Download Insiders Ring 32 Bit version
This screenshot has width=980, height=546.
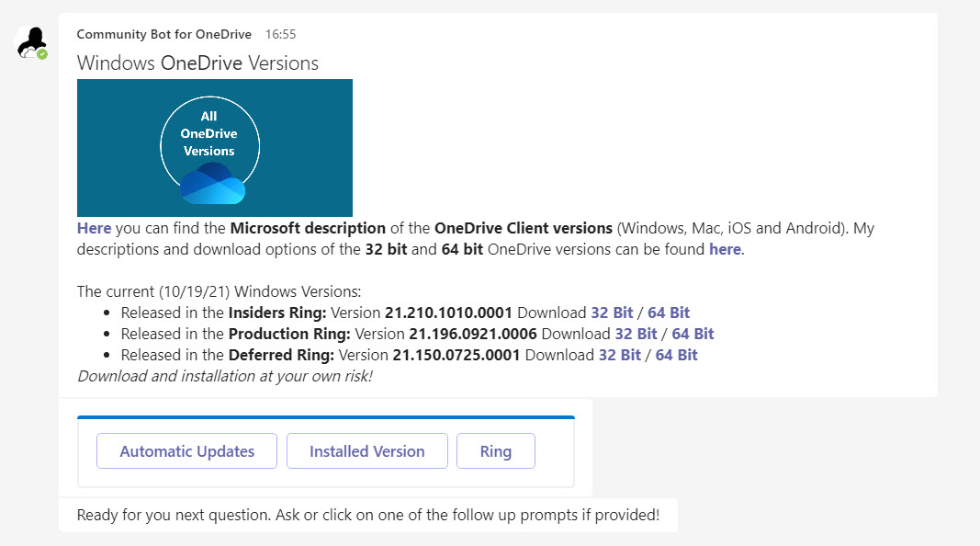612,313
